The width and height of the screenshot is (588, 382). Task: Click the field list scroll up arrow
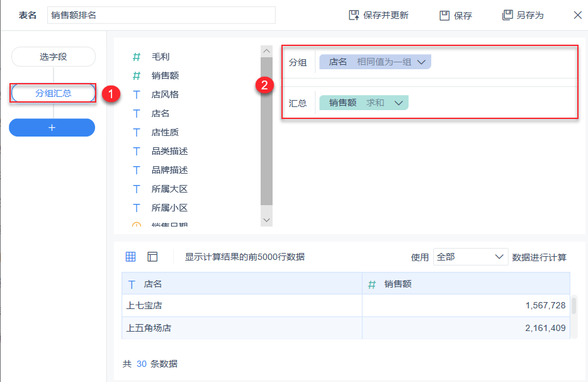click(267, 51)
